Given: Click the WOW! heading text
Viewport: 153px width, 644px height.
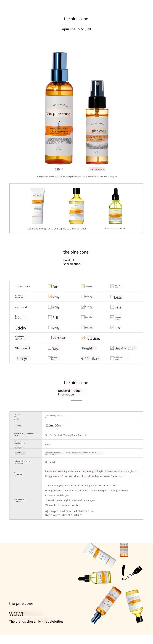Looking at the screenshot, I should (x=16, y=614).
